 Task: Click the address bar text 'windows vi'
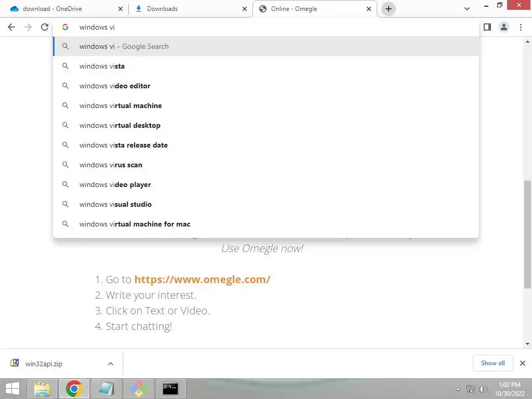tap(97, 27)
